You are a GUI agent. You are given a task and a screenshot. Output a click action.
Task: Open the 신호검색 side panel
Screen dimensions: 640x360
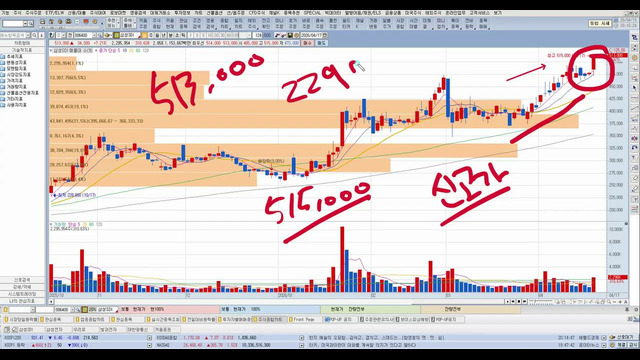(x=22, y=280)
